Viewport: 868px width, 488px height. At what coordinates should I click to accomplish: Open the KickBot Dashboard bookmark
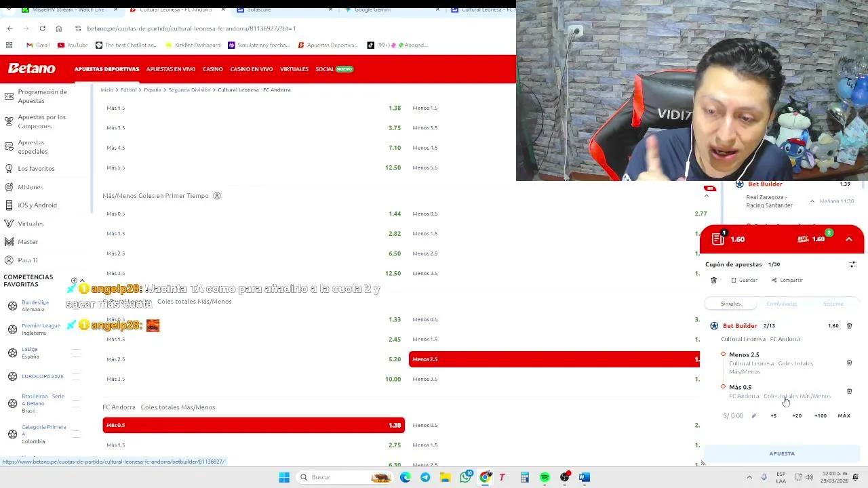193,45
